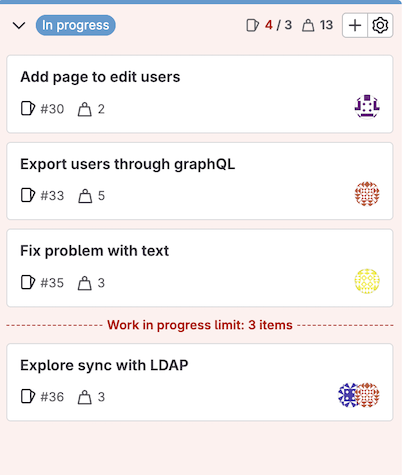Click orange assignee avatar on issue #33
Image resolution: width=405 pixels, height=475 pixels.
pyautogui.click(x=367, y=194)
